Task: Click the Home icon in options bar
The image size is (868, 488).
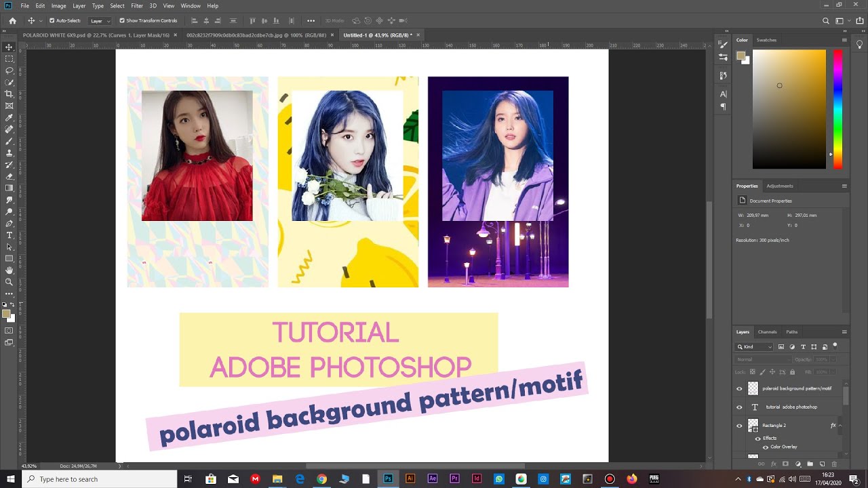Action: click(x=12, y=21)
